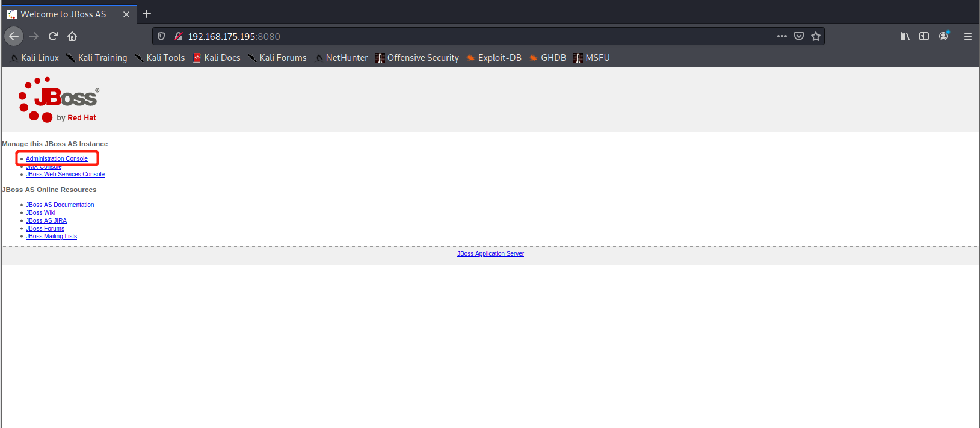Viewport: 980px width, 428px height.
Task: Click the forward navigation arrow
Action: pyautogui.click(x=34, y=36)
